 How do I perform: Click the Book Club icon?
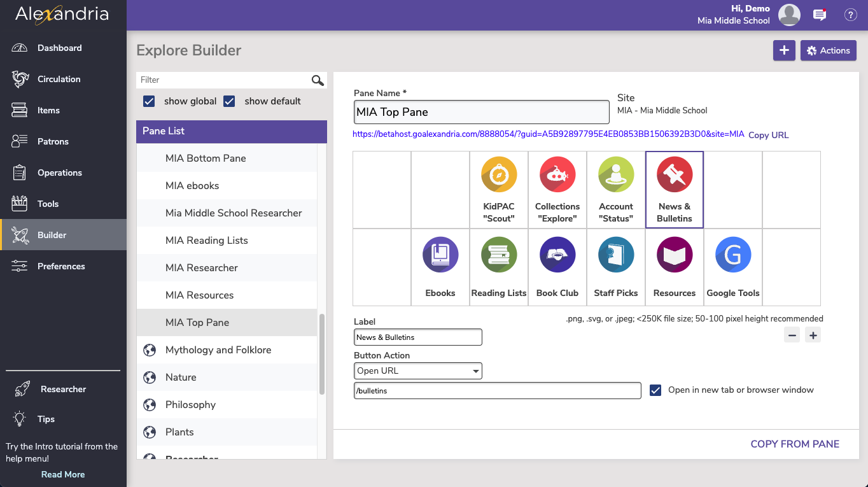[x=557, y=255]
